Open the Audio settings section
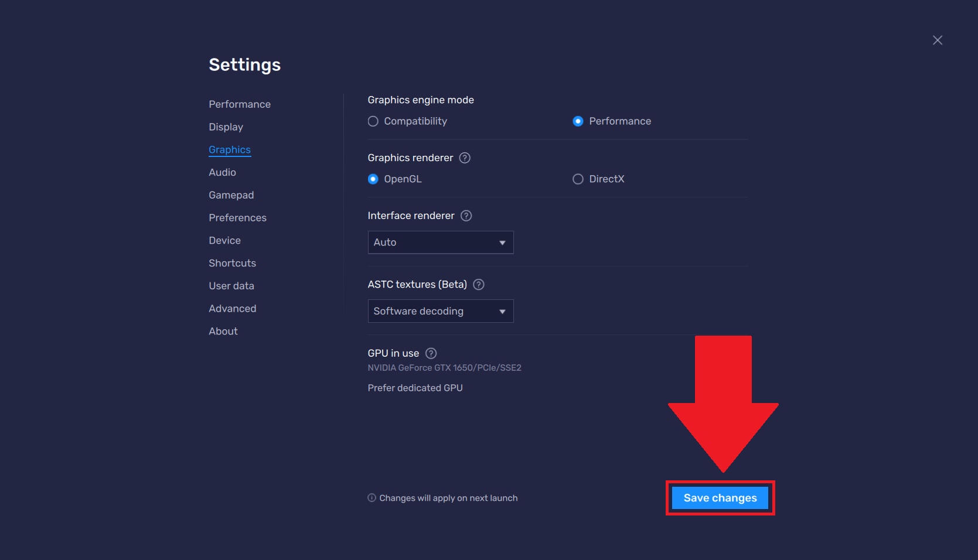 [x=222, y=172]
